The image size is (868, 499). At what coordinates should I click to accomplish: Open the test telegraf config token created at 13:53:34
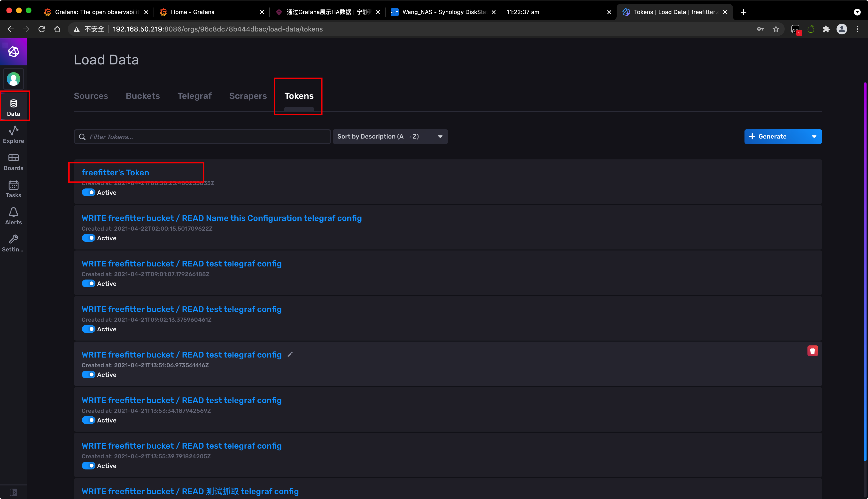click(x=182, y=400)
